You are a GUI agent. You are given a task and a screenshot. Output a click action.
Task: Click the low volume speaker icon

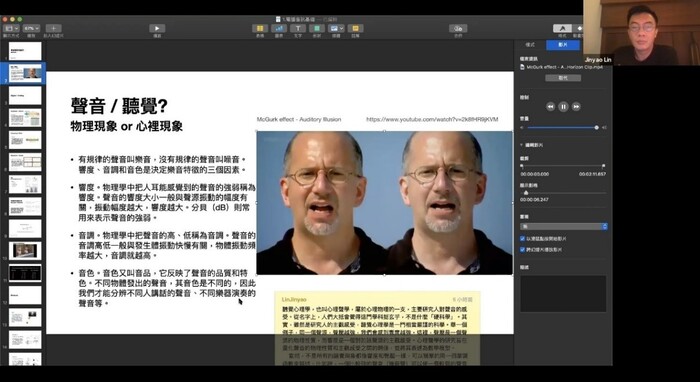pyautogui.click(x=522, y=128)
